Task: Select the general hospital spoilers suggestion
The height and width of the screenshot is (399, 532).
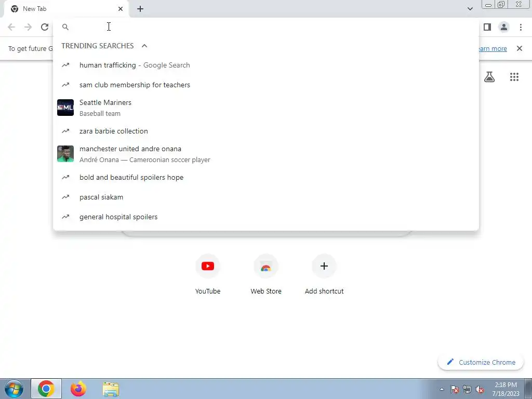Action: click(266, 217)
